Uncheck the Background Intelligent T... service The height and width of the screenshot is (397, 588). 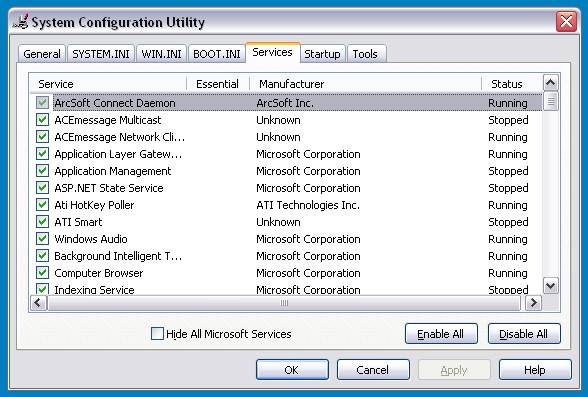pyautogui.click(x=42, y=256)
